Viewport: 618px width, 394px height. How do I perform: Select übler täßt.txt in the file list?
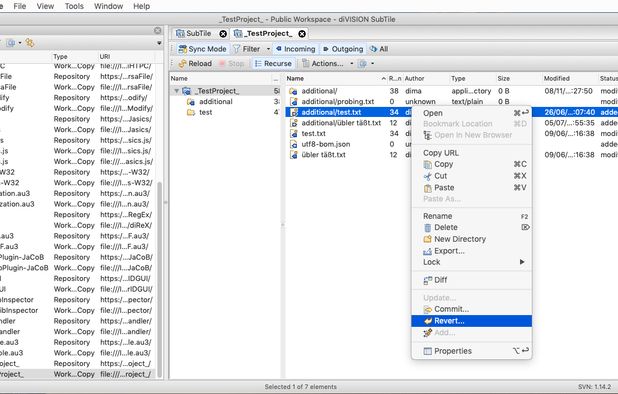tap(323, 155)
